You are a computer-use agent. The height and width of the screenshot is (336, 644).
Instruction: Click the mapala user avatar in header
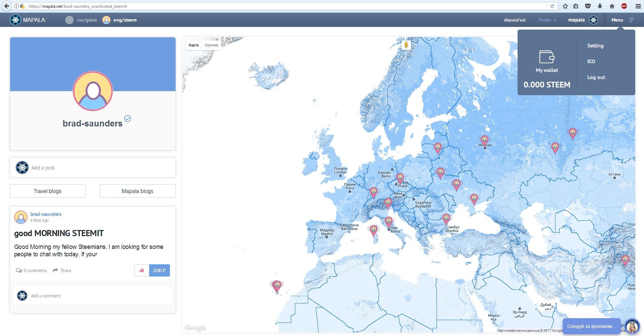[593, 20]
